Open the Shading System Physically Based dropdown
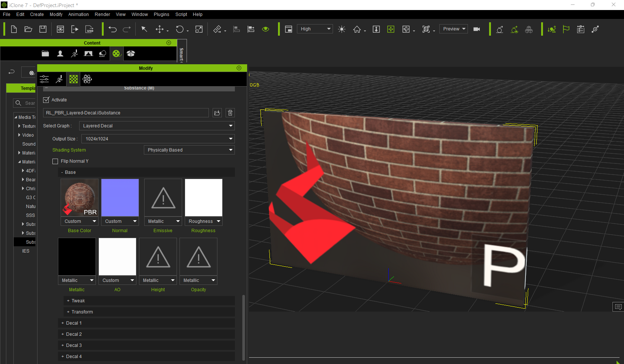This screenshot has height=364, width=624. (189, 150)
